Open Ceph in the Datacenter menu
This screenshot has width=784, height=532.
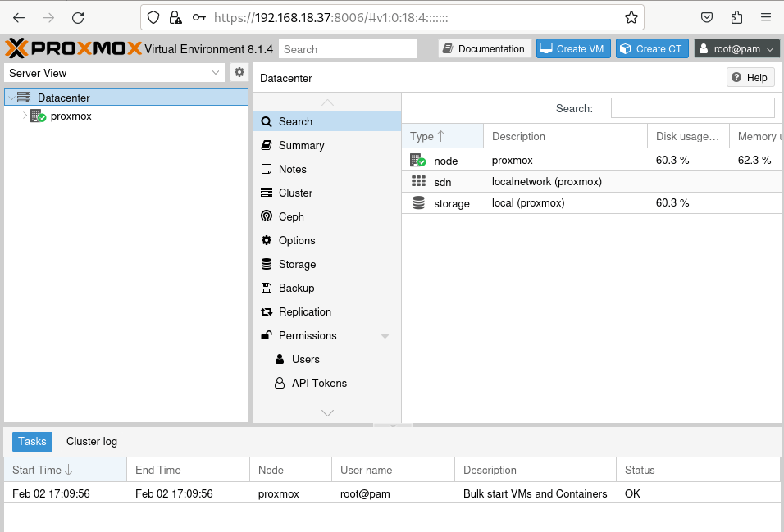[327, 216]
